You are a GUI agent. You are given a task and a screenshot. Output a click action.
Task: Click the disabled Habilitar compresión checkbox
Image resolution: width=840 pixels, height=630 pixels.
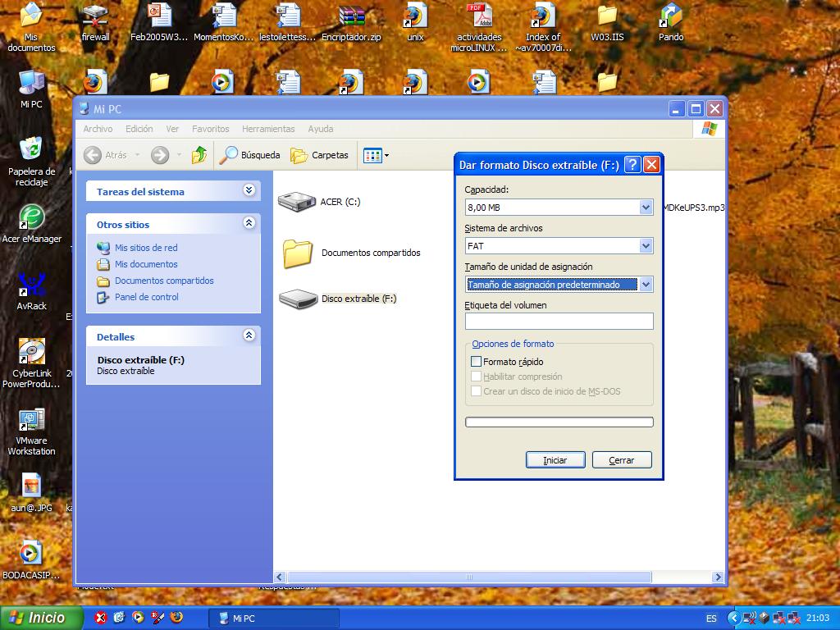(476, 377)
